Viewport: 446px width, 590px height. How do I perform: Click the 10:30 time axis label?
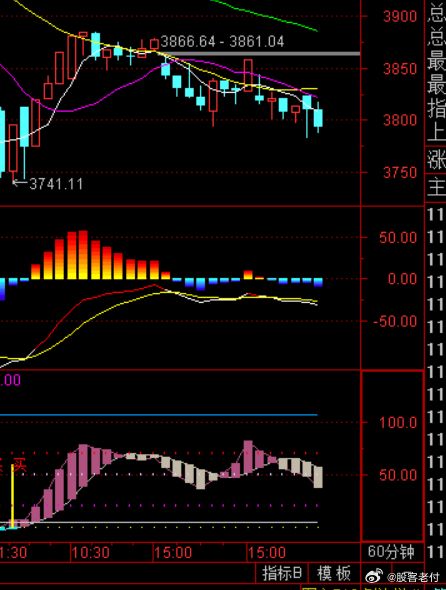(91, 553)
